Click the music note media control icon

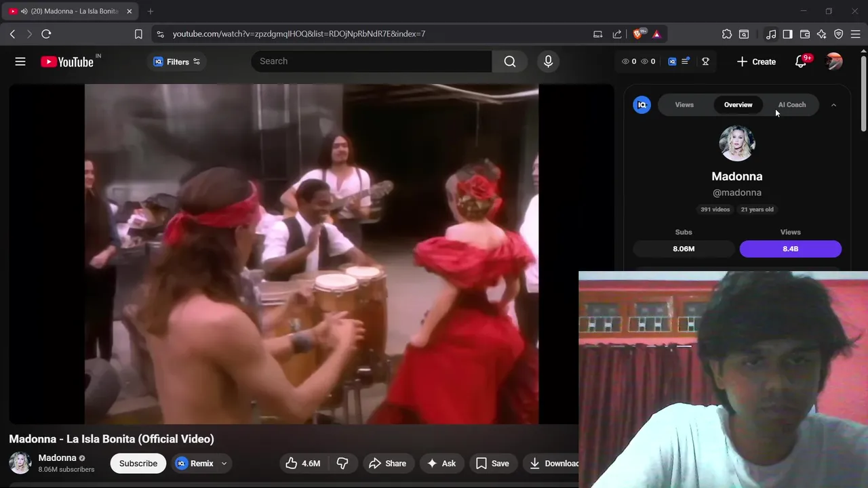[x=771, y=34]
